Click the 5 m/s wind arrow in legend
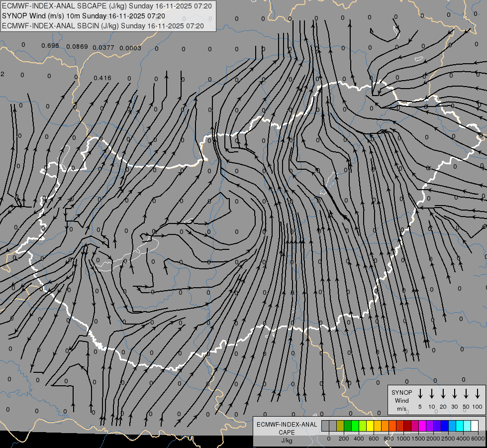The height and width of the screenshot is (448, 487). click(x=420, y=394)
